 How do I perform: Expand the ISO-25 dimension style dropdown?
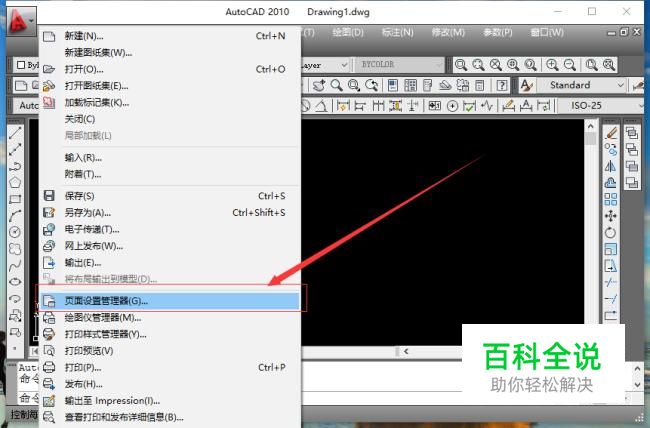[x=642, y=106]
